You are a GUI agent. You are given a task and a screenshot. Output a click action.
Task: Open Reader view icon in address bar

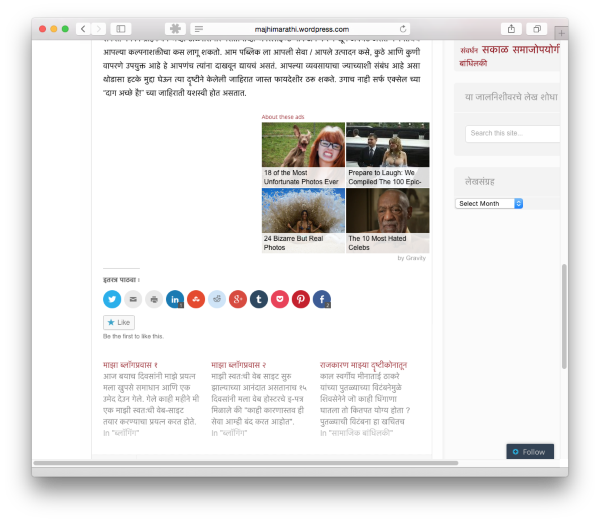point(199,29)
